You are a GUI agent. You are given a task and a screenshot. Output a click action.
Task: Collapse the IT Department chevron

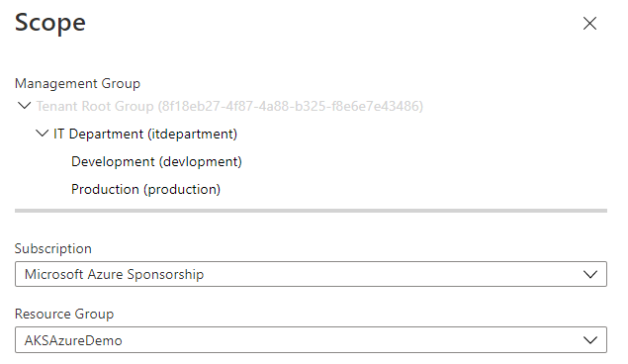point(42,134)
